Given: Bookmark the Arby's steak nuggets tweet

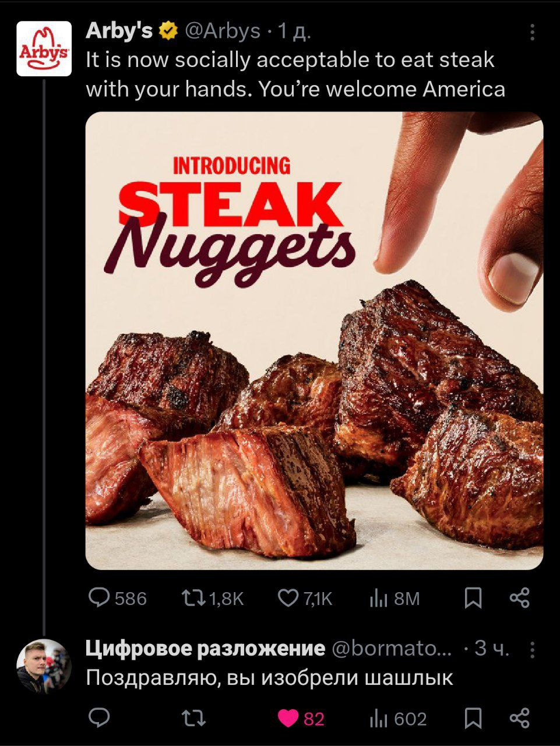Looking at the screenshot, I should 473,598.
